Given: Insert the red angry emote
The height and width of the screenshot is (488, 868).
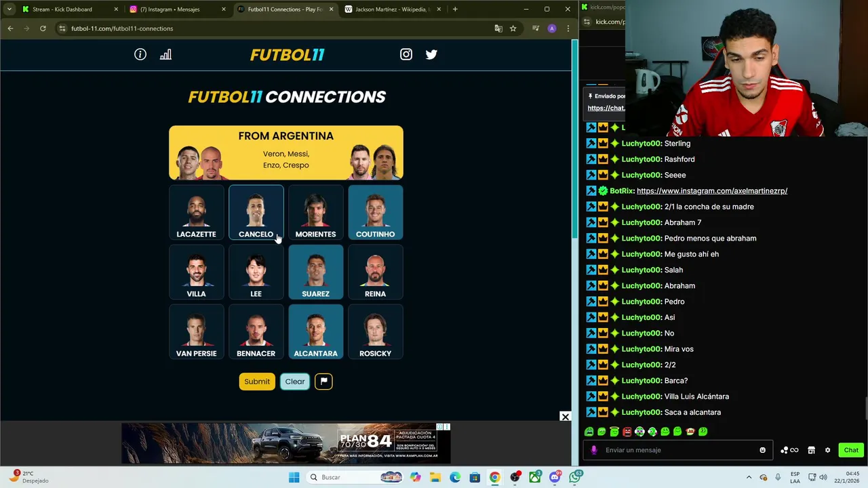Looking at the screenshot, I should (627, 431).
